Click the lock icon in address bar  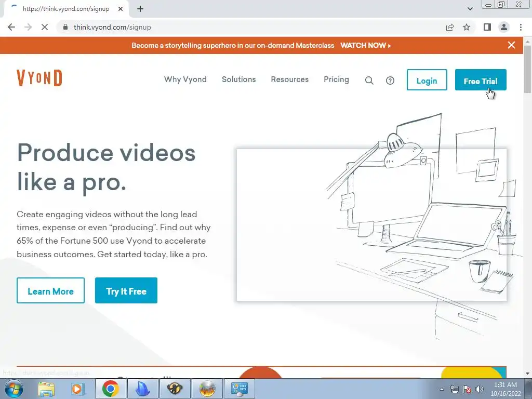(x=65, y=27)
